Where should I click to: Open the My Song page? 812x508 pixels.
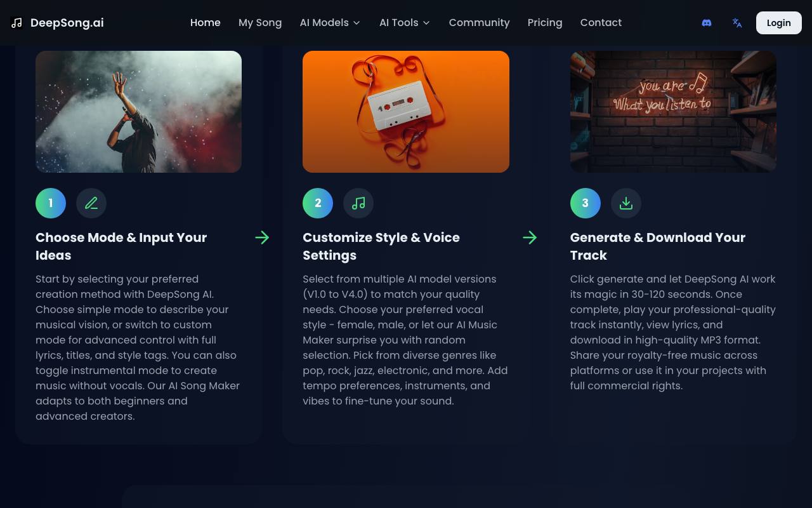(260, 23)
